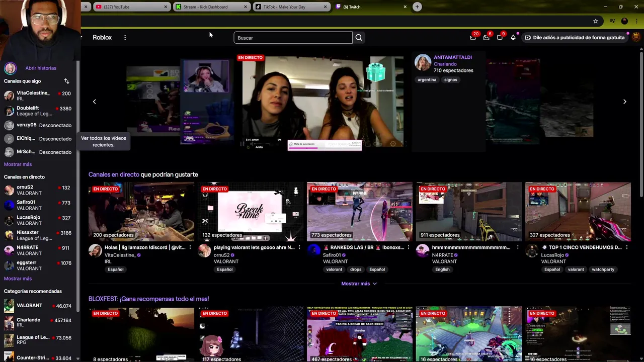Close the YouTube tab
The width and height of the screenshot is (644, 362).
pyautogui.click(x=166, y=7)
